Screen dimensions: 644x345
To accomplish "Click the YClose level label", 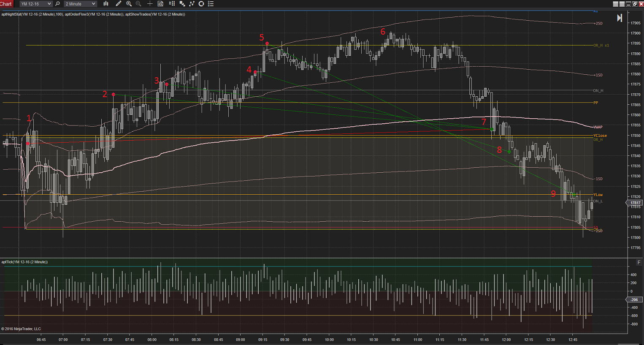I will (x=600, y=136).
